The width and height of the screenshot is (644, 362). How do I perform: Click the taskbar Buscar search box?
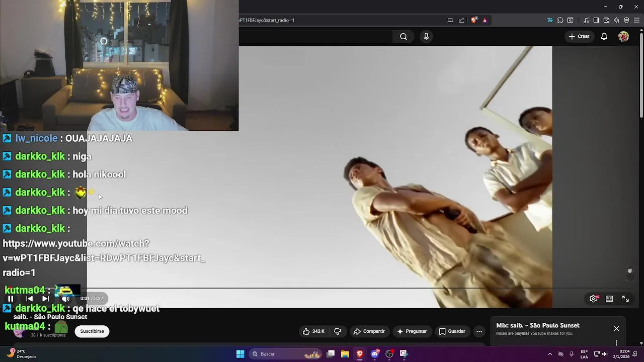click(285, 354)
